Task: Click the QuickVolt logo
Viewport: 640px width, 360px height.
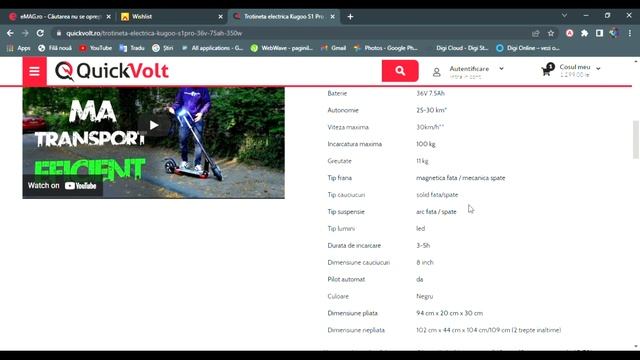Action: [x=112, y=71]
